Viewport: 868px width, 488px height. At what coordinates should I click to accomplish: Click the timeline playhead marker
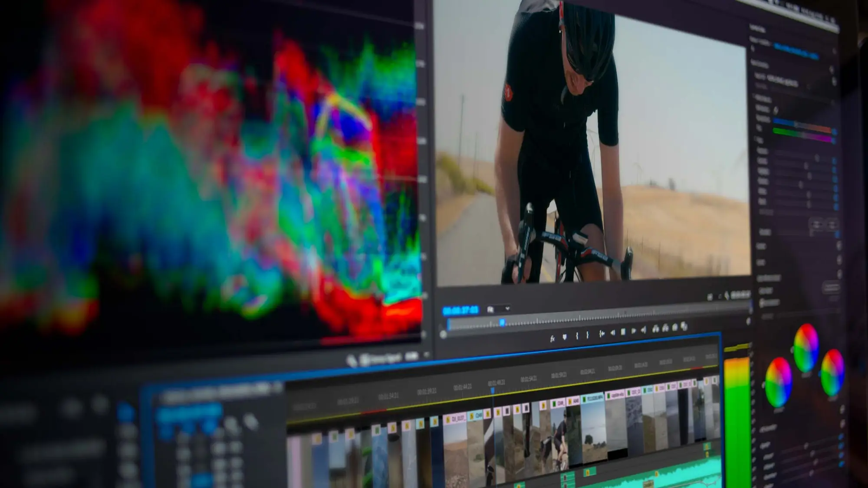pos(493,391)
